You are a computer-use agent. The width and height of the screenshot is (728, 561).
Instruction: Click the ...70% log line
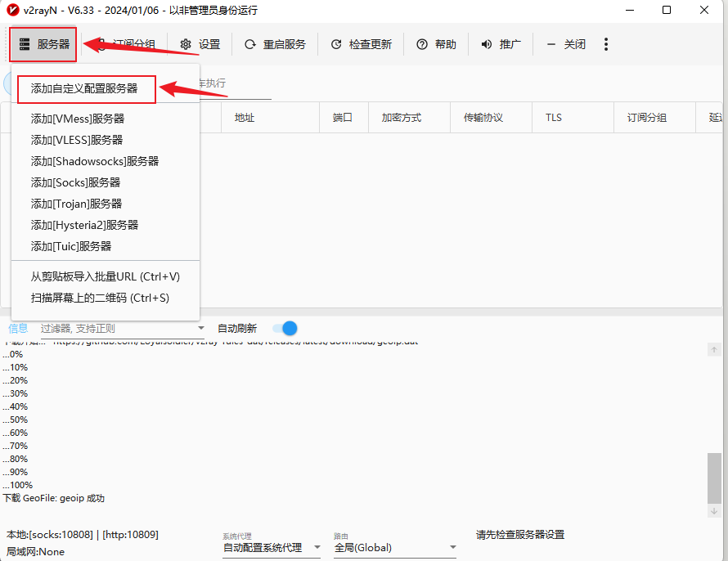(x=16, y=446)
